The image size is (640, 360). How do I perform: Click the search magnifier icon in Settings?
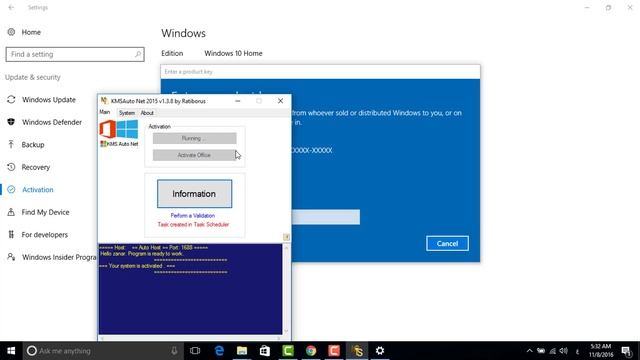click(138, 54)
